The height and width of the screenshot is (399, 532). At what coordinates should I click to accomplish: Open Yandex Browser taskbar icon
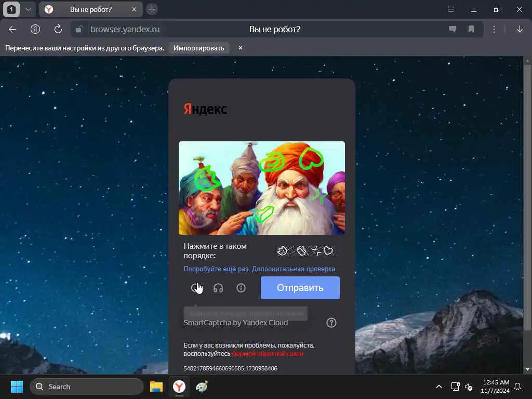(x=179, y=387)
